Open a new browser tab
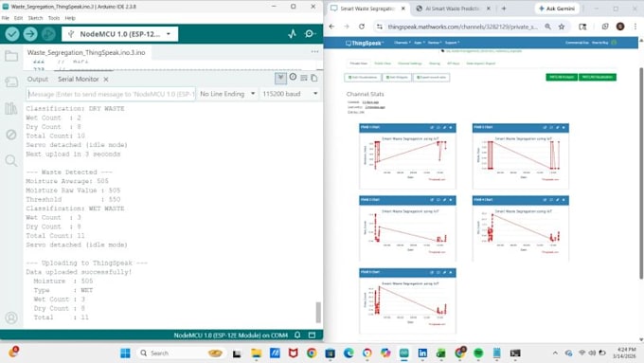This screenshot has width=644, height=363. pyautogui.click(x=504, y=9)
